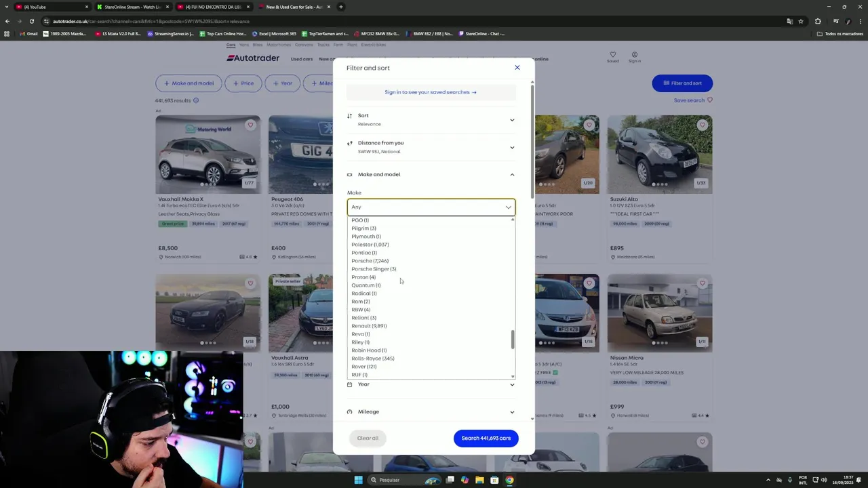The width and height of the screenshot is (868, 488).
Task: Open the Nissan Micra car thumbnail
Action: [x=659, y=313]
